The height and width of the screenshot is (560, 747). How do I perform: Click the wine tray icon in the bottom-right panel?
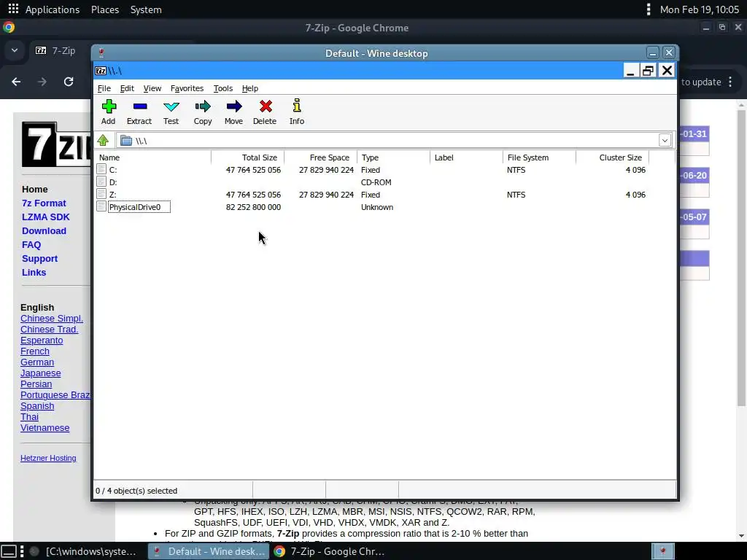(x=663, y=551)
